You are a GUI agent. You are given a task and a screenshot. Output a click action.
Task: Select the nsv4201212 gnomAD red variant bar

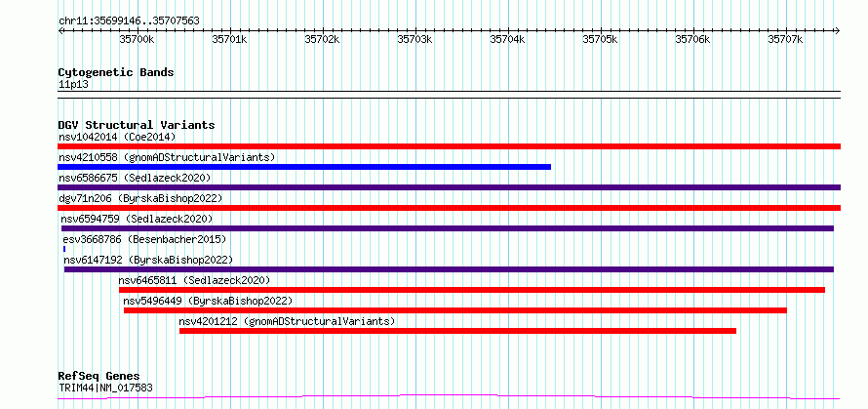point(457,331)
